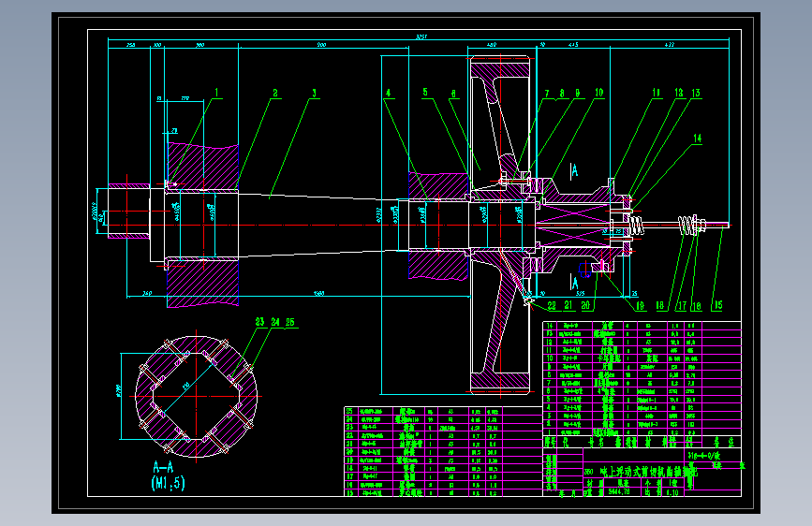Screen dimensions: 812x526
Task: Pick the part callout numbered 3
Action: pos(314,93)
